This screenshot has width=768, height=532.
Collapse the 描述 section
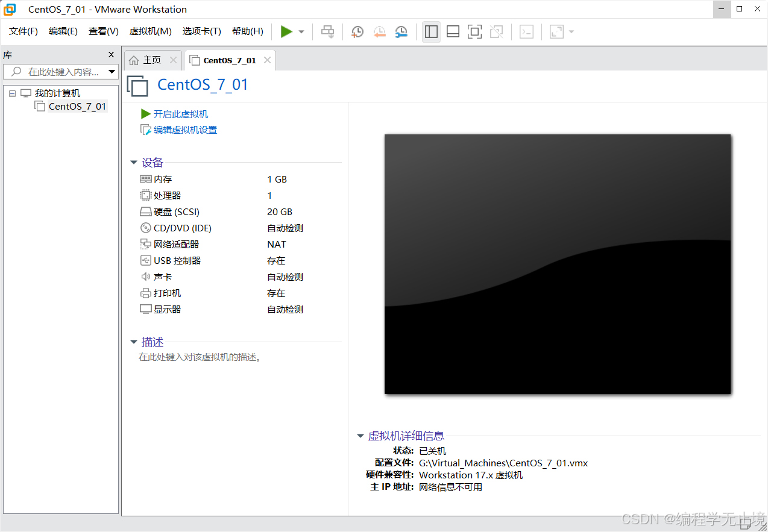(134, 342)
